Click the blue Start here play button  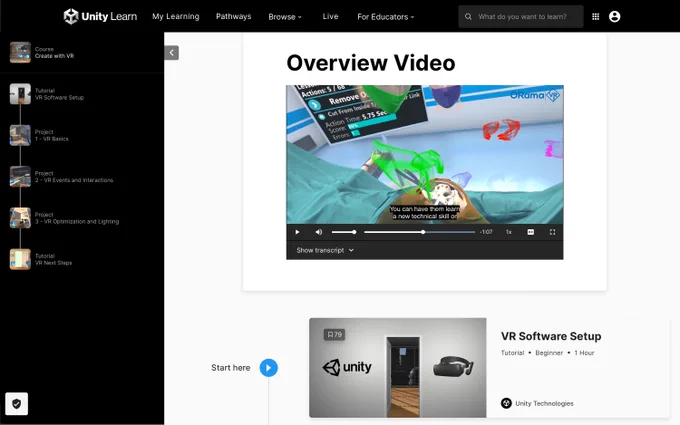coord(268,368)
